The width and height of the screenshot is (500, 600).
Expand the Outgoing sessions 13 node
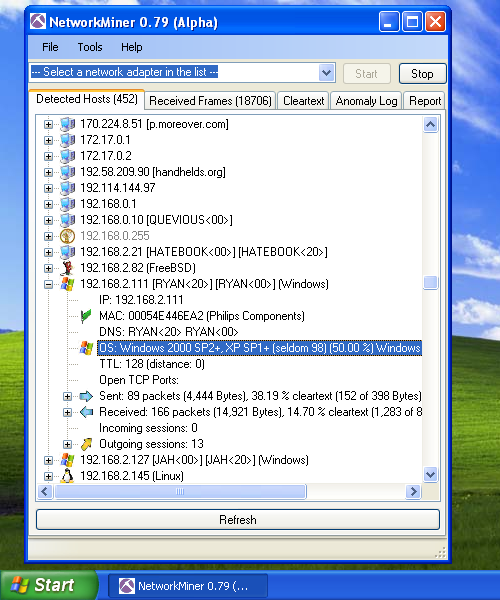67,444
